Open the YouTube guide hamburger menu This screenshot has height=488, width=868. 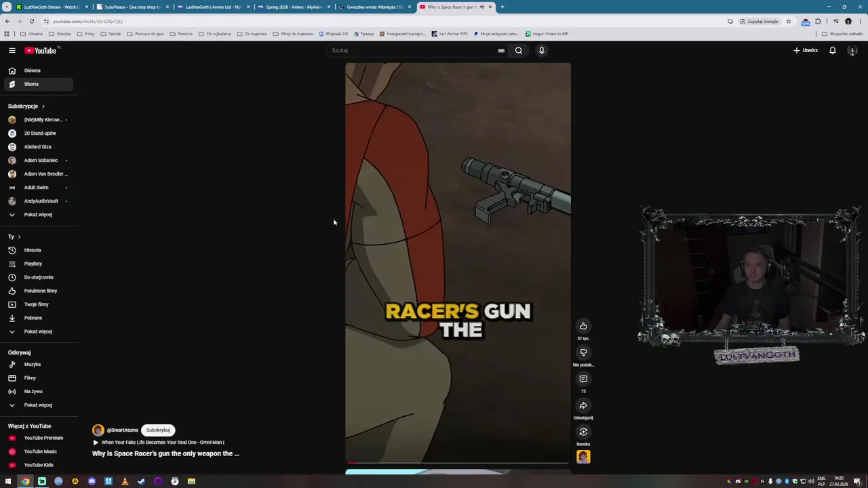point(12,50)
